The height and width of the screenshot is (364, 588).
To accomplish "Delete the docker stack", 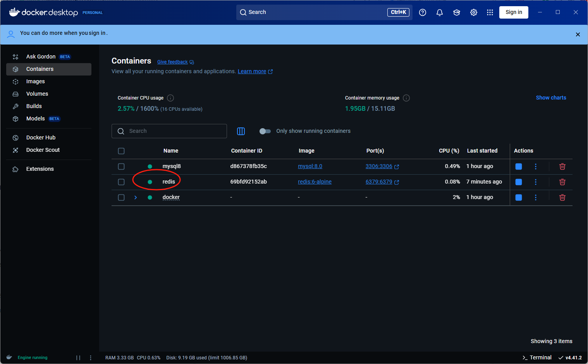I will pos(562,197).
